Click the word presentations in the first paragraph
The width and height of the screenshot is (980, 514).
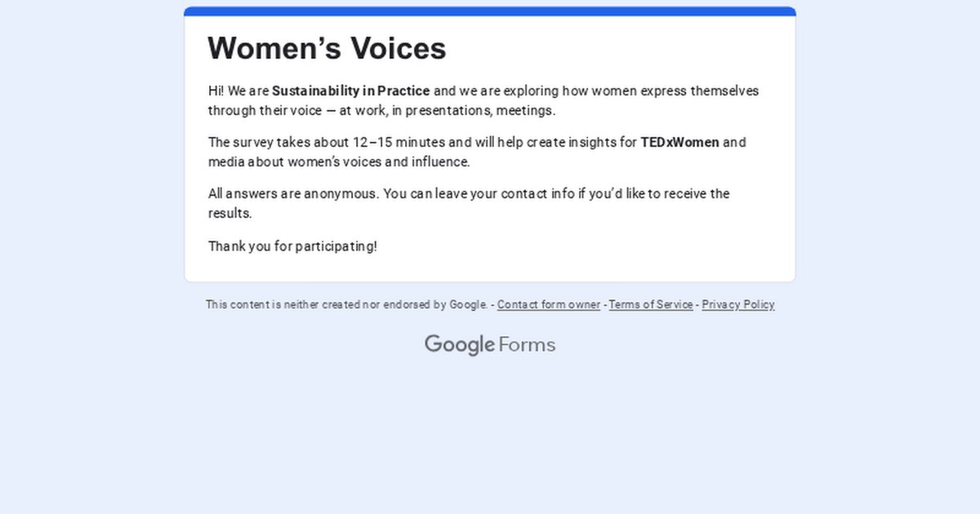(447, 110)
